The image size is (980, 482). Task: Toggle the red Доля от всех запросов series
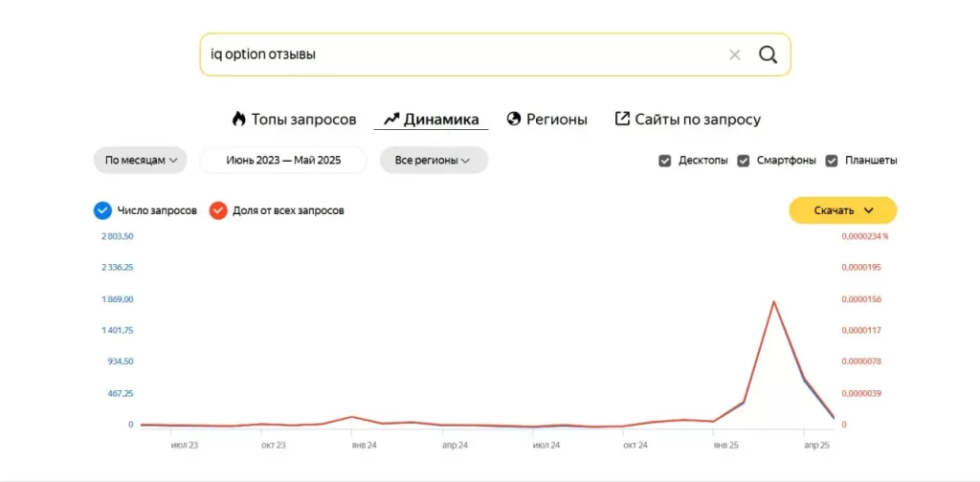(x=218, y=210)
